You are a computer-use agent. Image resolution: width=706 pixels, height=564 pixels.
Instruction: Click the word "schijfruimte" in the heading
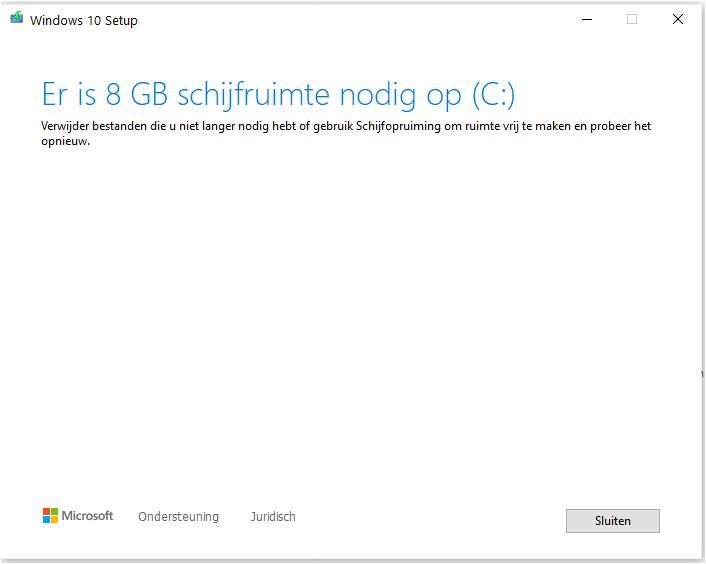(254, 95)
